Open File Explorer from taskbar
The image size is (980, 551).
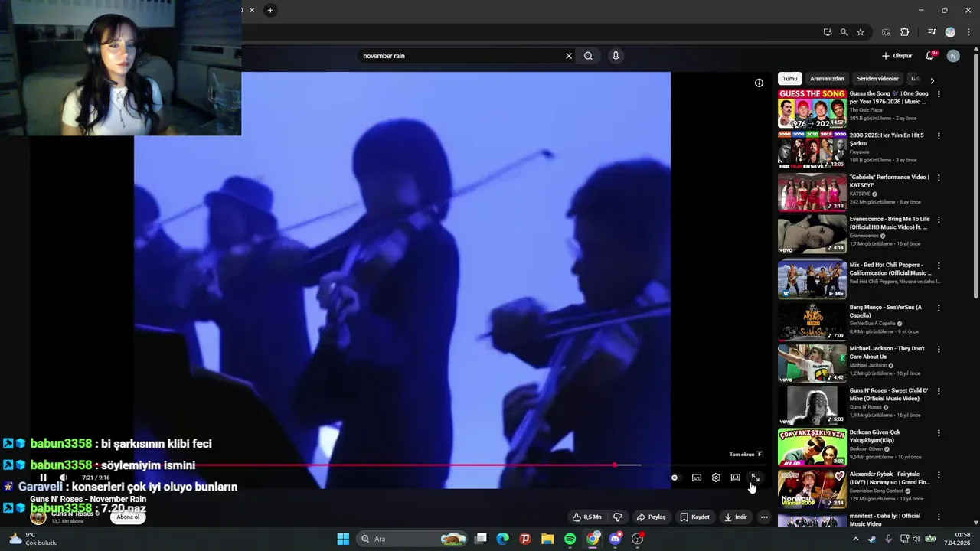pyautogui.click(x=547, y=539)
